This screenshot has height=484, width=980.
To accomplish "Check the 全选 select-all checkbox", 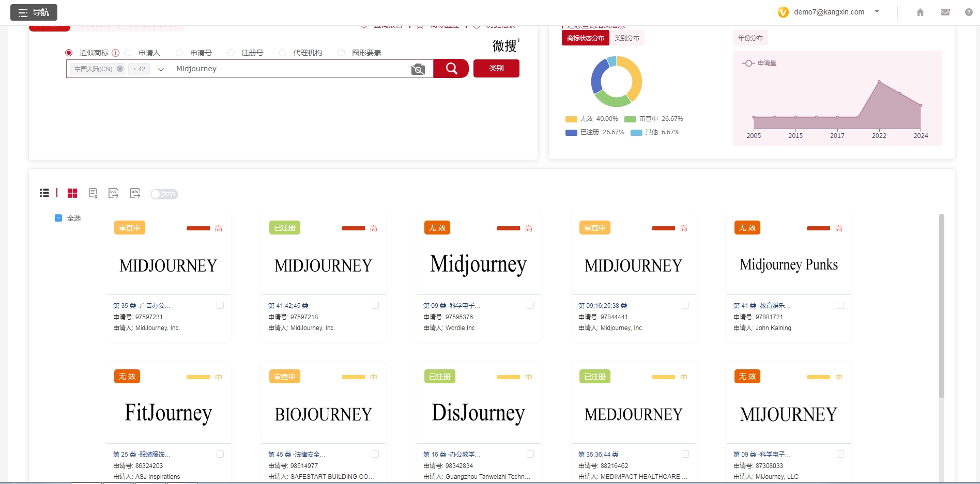I will click(58, 218).
